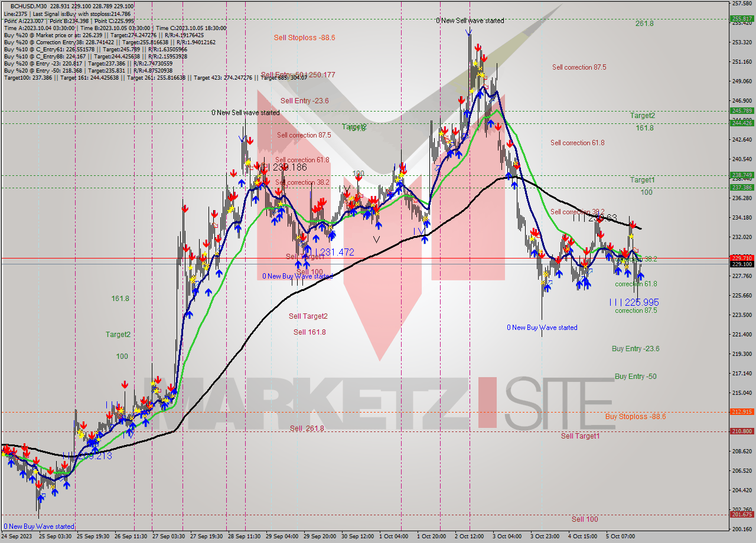This screenshot has width=756, height=543.
Task: Click the green 244.426 price tag
Action: point(742,123)
